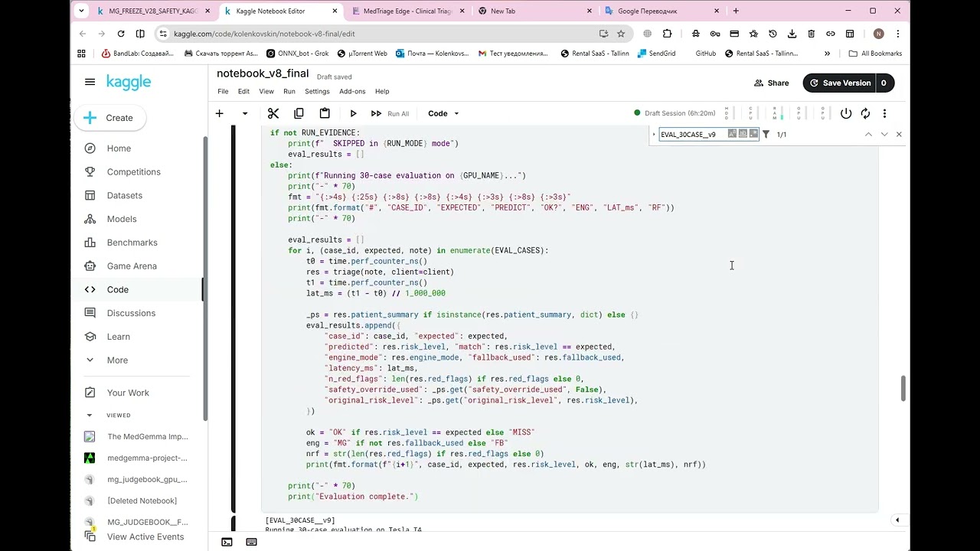Open the session three-dot options menu
The width and height of the screenshot is (980, 551).
(884, 113)
